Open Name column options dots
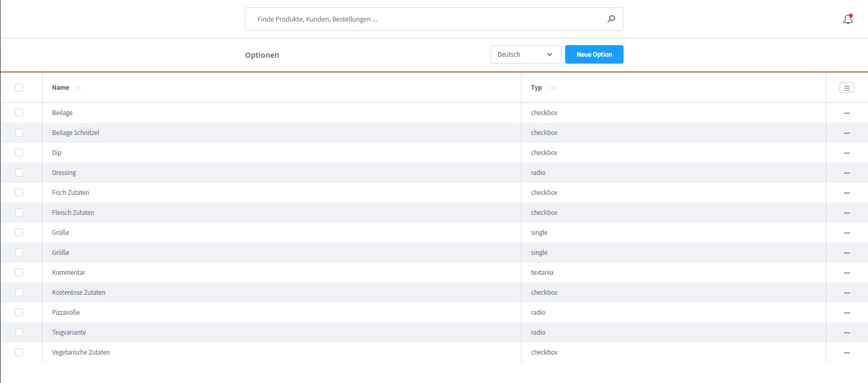 pyautogui.click(x=79, y=88)
